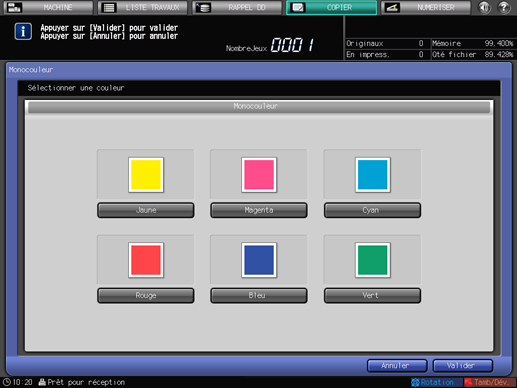
Task: Confirm with the Valider button
Action: click(463, 366)
